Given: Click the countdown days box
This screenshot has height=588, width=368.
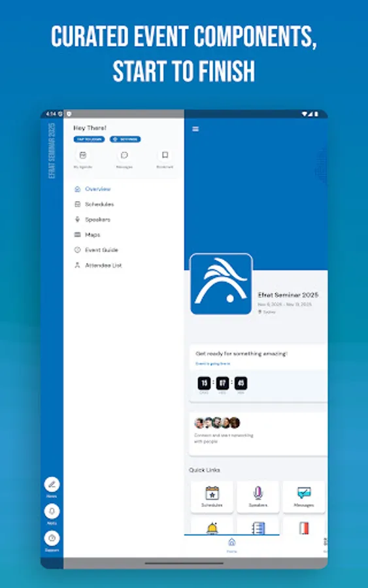Looking at the screenshot, I should [204, 383].
